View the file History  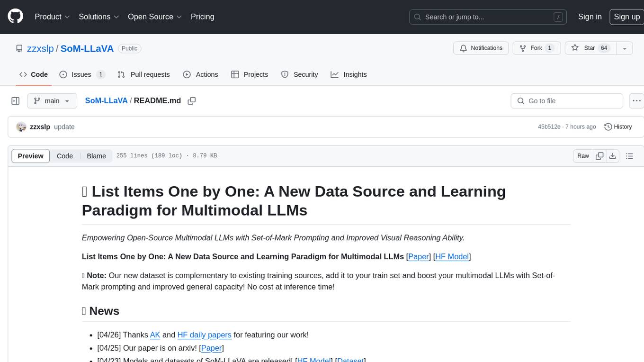[x=618, y=127]
